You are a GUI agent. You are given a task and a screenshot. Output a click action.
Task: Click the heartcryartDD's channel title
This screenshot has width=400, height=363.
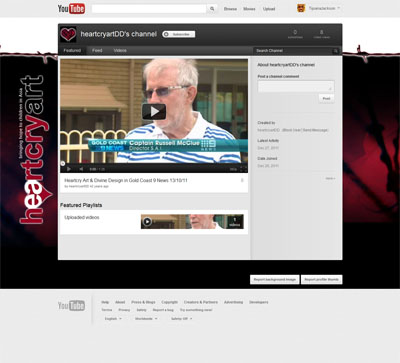[118, 34]
